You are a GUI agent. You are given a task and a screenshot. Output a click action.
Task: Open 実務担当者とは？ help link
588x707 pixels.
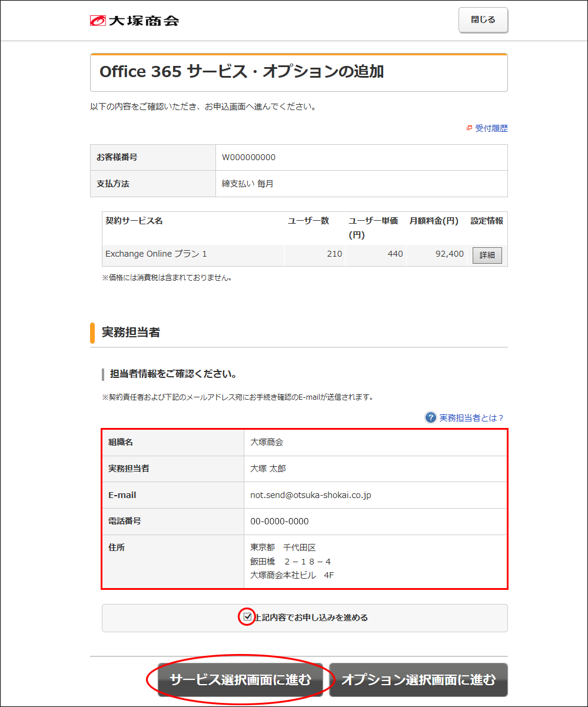click(x=472, y=418)
